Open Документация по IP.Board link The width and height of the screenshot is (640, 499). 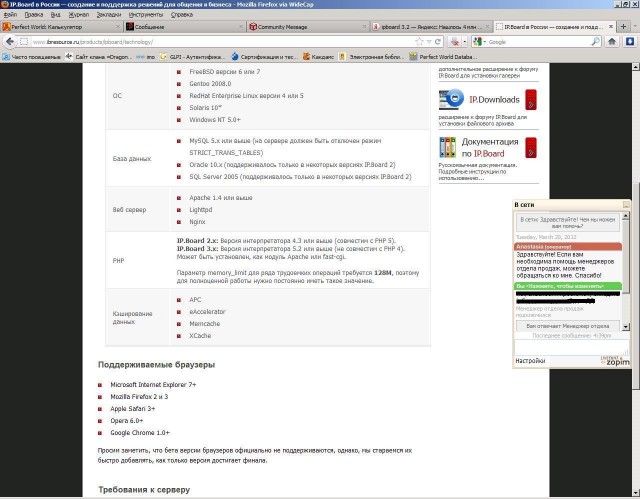[489, 148]
